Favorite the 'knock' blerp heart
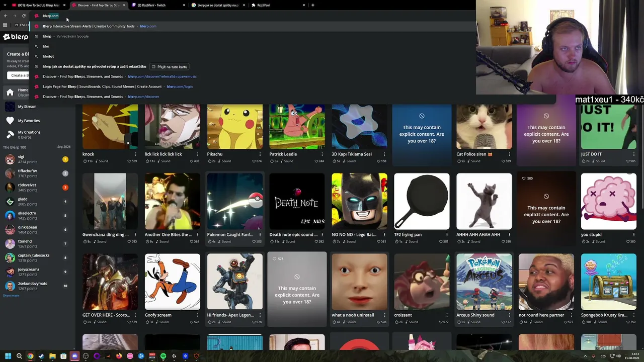 pos(128,161)
